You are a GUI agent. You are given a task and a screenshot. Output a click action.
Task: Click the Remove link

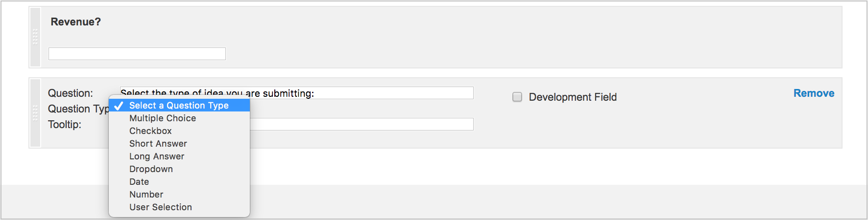tap(814, 93)
